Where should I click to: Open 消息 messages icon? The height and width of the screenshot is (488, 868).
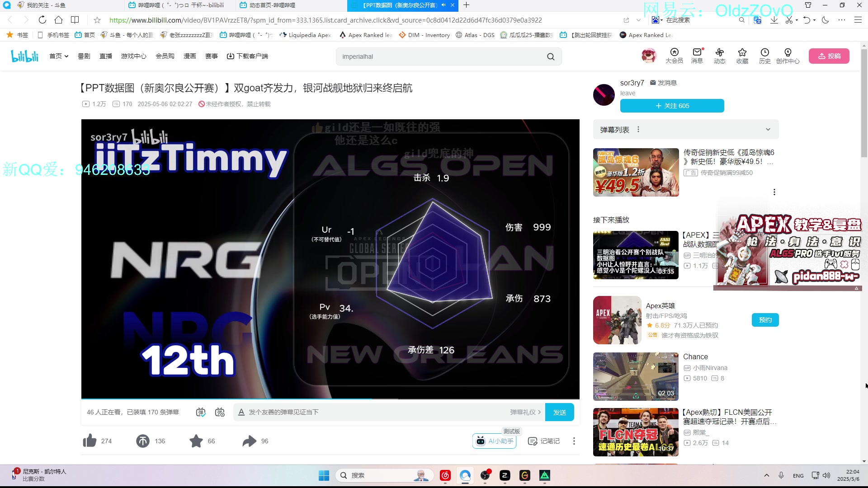point(697,56)
